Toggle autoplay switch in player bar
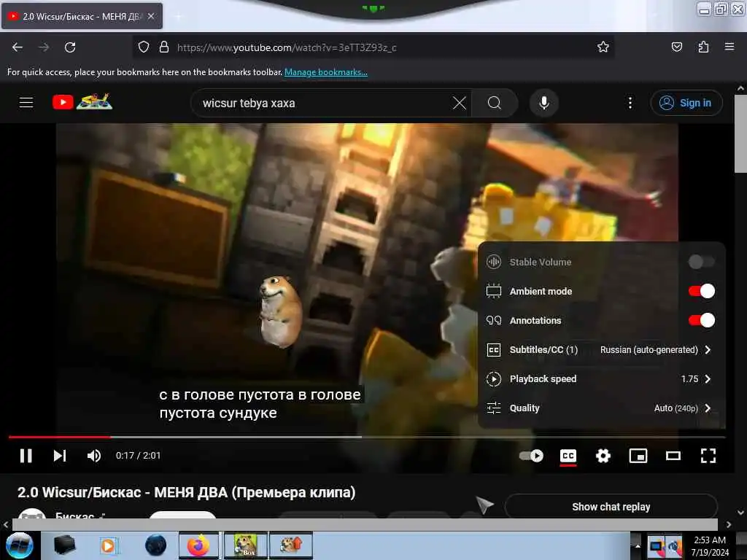 point(531,456)
